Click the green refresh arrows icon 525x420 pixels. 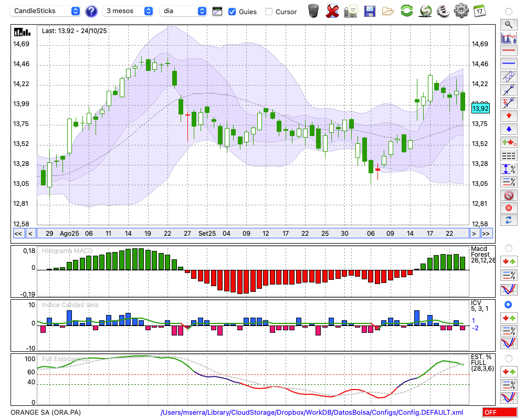click(406, 10)
